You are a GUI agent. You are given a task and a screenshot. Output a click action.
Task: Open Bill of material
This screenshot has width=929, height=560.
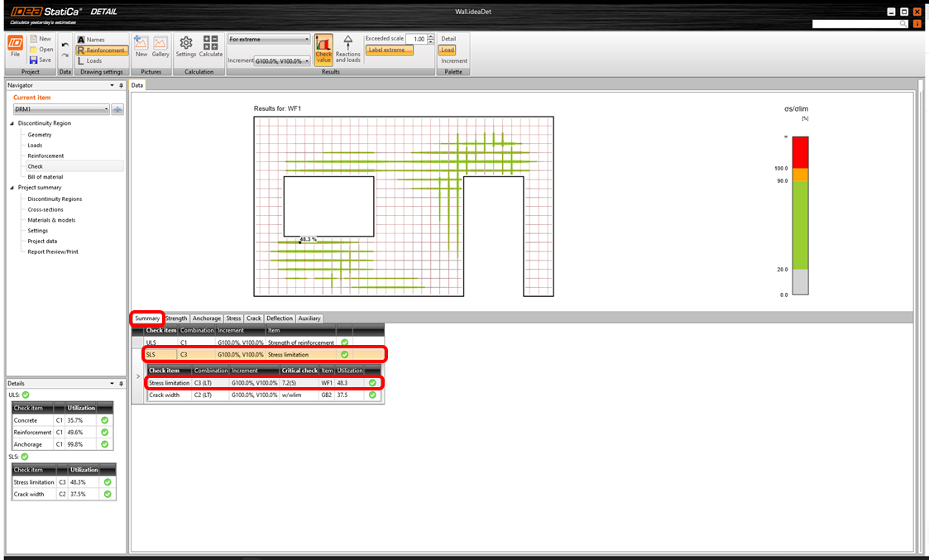click(45, 176)
